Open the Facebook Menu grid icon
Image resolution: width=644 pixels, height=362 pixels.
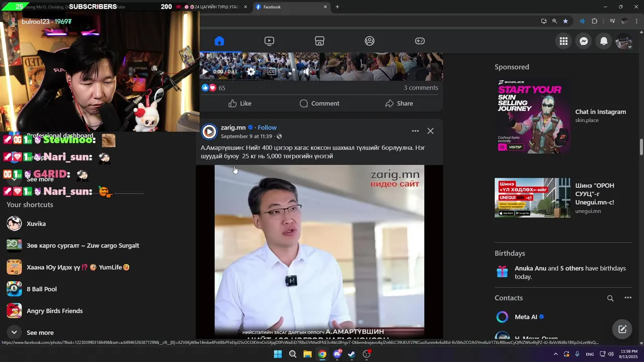coord(563,42)
